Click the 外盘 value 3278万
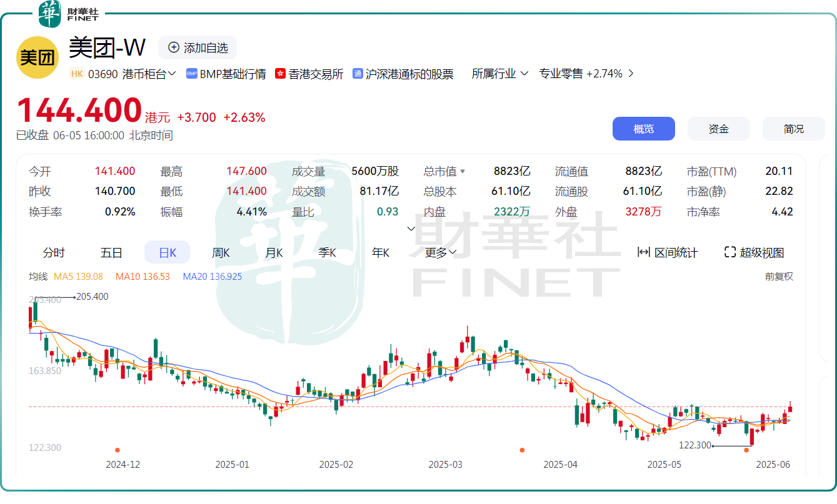This screenshot has height=504, width=837. 643,212
